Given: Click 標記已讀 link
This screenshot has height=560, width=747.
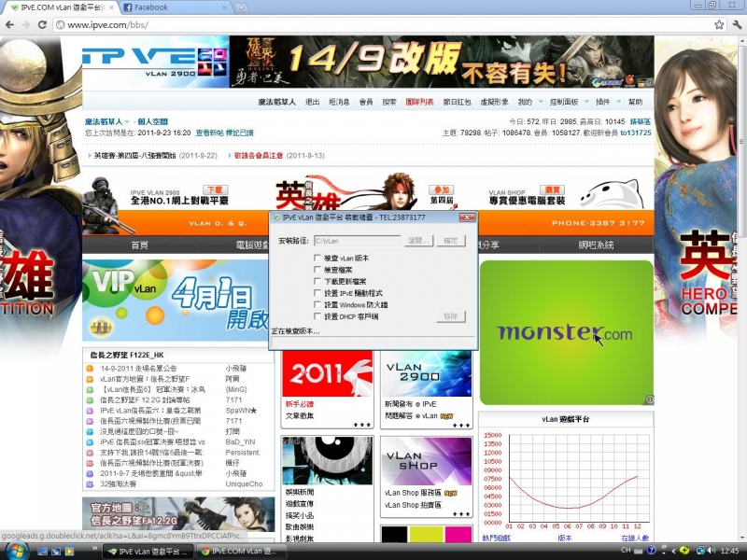Looking at the screenshot, I should pyautogui.click(x=239, y=133).
